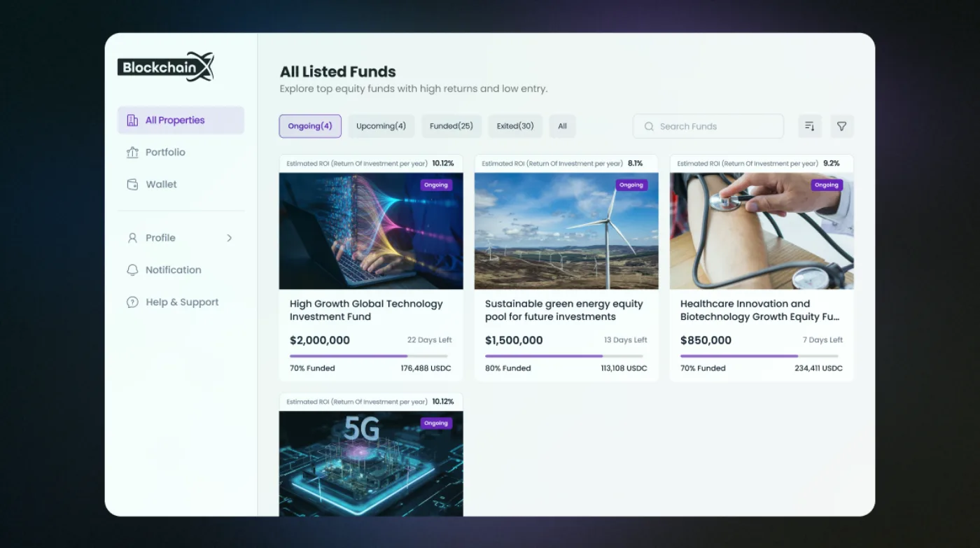Image resolution: width=980 pixels, height=548 pixels.
Task: Open the sort order icon button
Action: [x=810, y=126]
